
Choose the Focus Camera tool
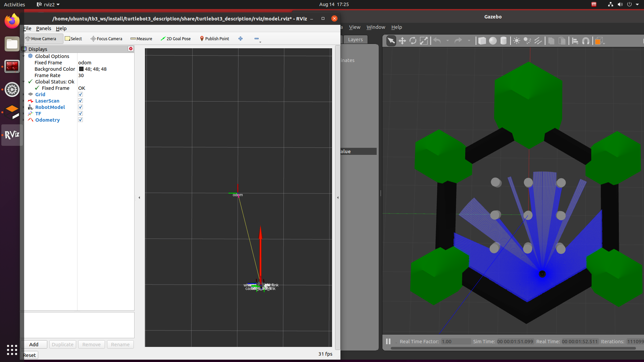pyautogui.click(x=106, y=39)
